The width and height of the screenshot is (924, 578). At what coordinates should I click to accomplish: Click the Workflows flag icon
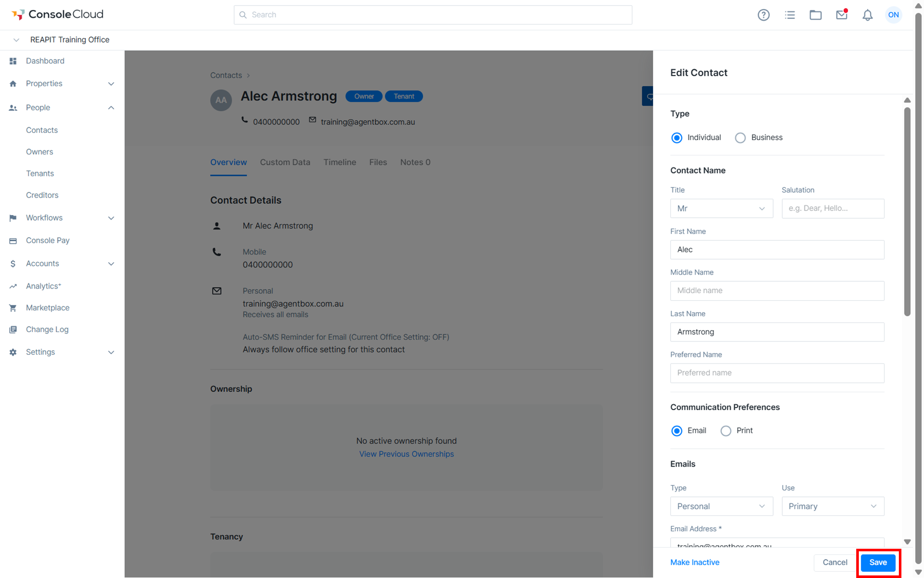point(13,218)
